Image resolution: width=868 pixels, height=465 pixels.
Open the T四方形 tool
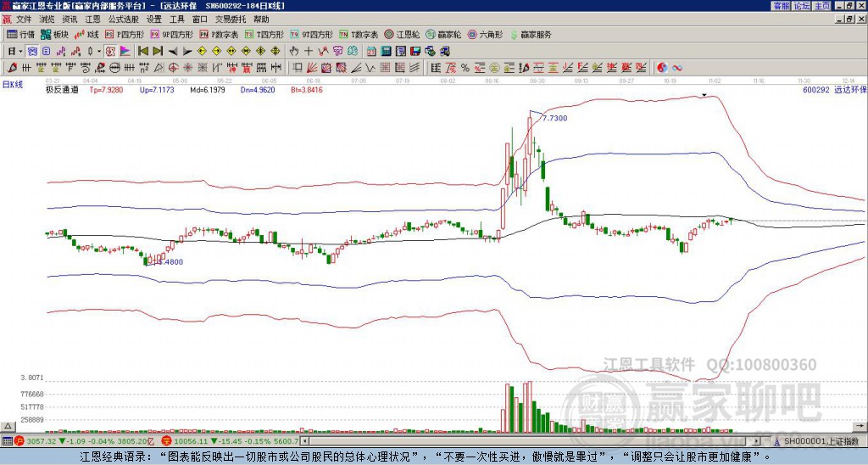tap(264, 34)
